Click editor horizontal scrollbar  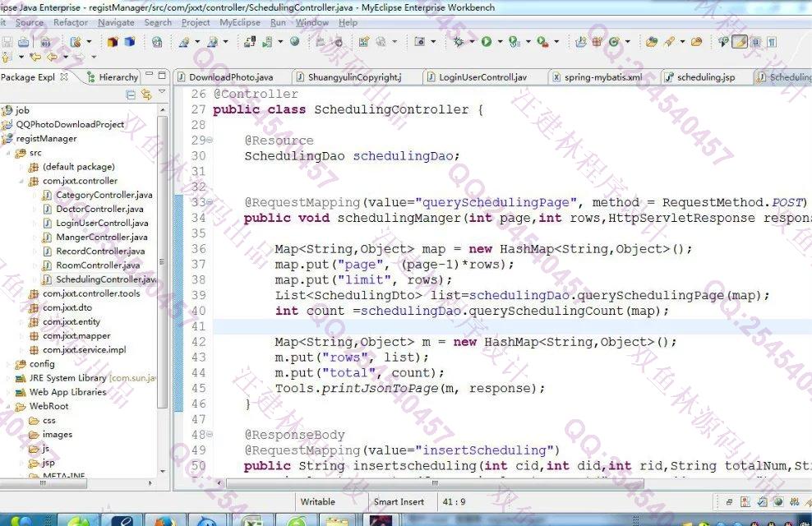point(435,483)
